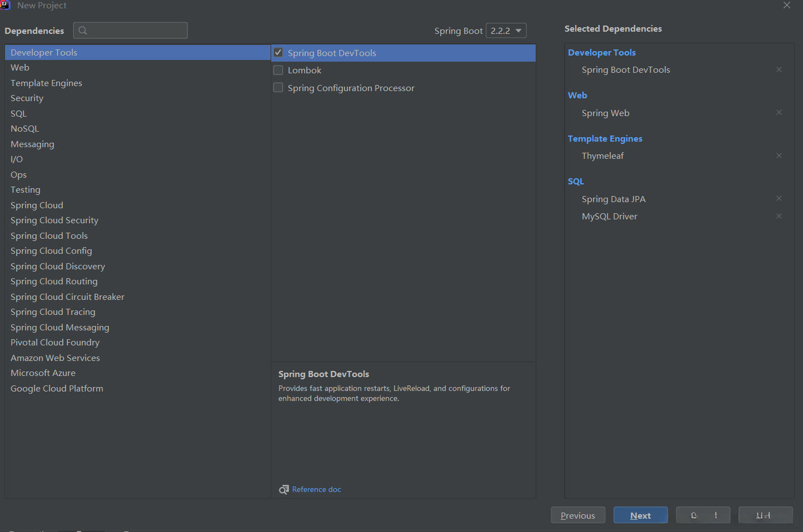Remove Spring Data JPA dependency

tap(779, 198)
